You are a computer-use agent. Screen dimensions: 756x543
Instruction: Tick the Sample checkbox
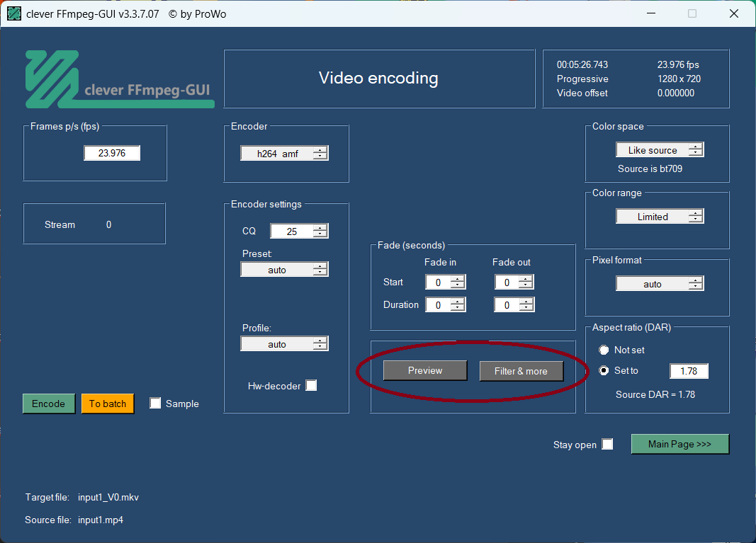coord(155,404)
